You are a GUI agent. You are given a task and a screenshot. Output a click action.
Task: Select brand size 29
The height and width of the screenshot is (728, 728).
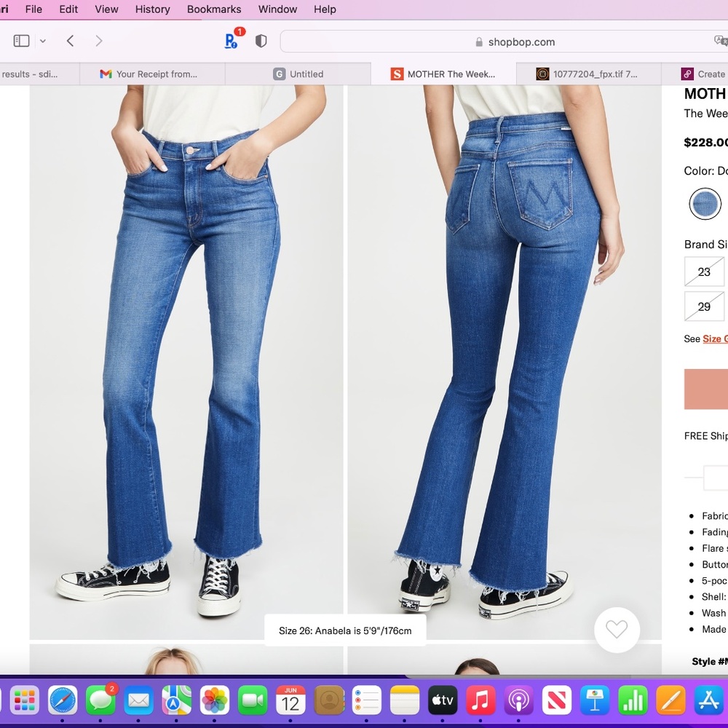tap(704, 306)
